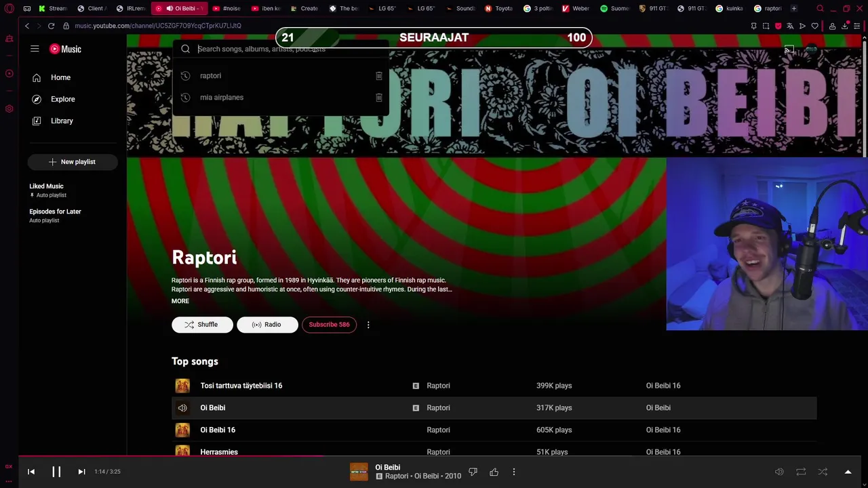Dislike the current song Oi Beibi

click(473, 472)
